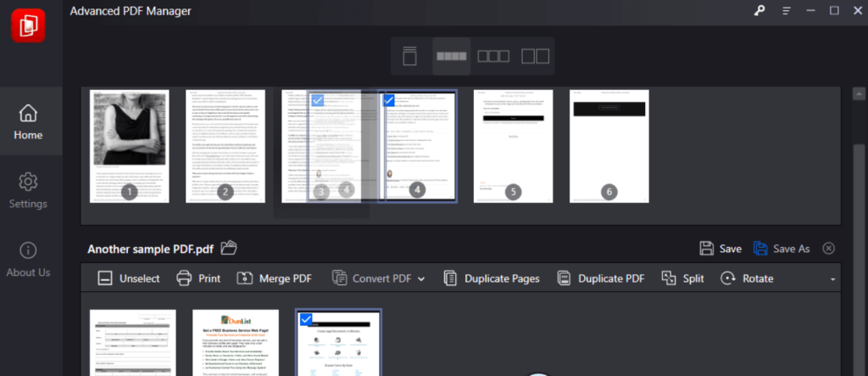Image resolution: width=868 pixels, height=376 pixels.
Task: Click the scrollbar up arrow
Action: tap(860, 93)
